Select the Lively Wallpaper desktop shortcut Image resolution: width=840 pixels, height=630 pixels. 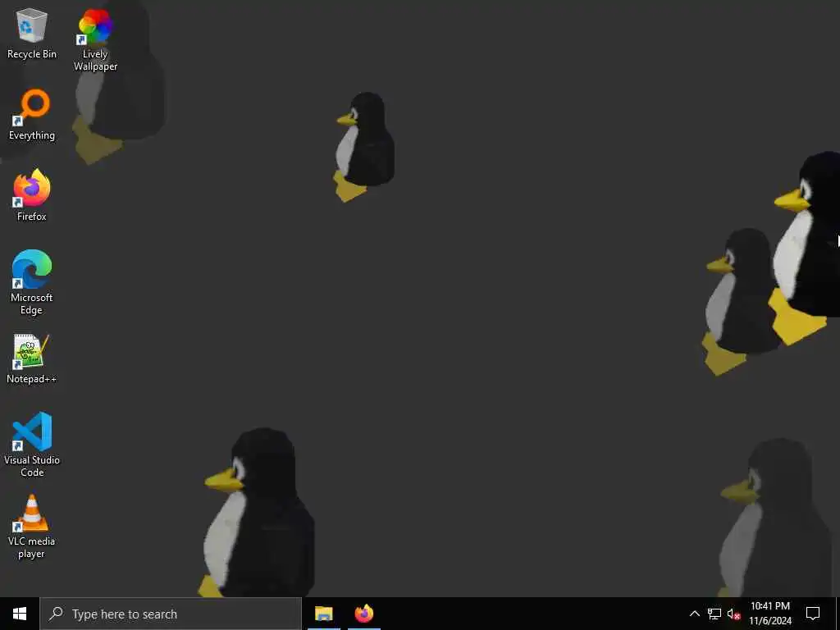[95, 39]
